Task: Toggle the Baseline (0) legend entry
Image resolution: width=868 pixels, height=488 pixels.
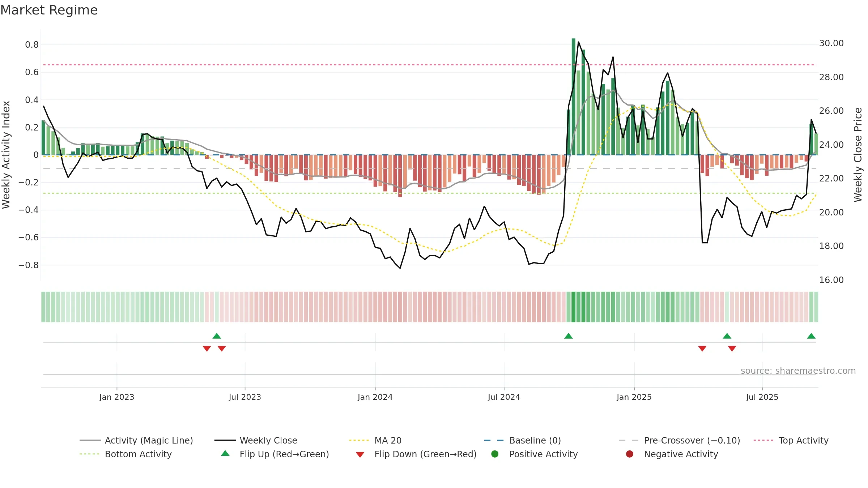Action: pyautogui.click(x=522, y=440)
